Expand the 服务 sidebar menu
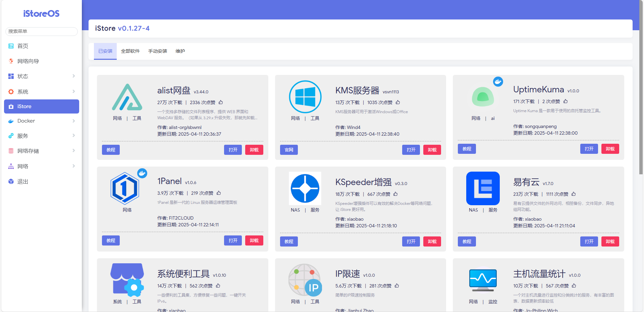The height and width of the screenshot is (312, 644). 42,136
